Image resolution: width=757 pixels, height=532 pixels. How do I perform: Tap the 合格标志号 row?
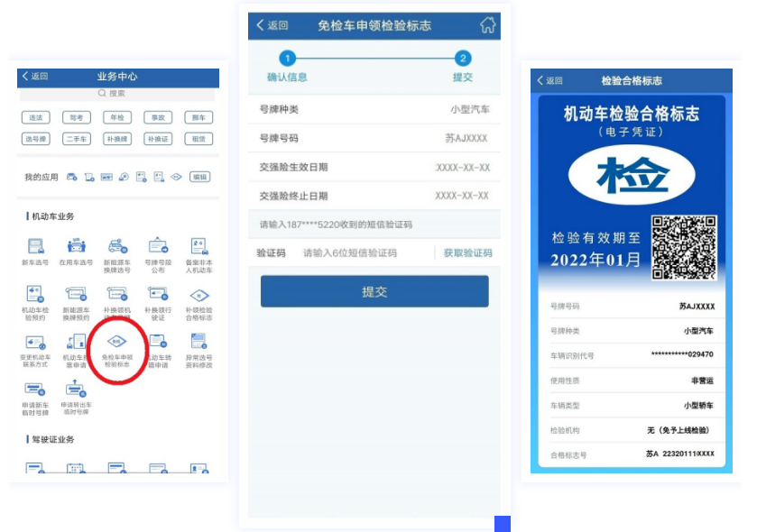pyautogui.click(x=632, y=454)
